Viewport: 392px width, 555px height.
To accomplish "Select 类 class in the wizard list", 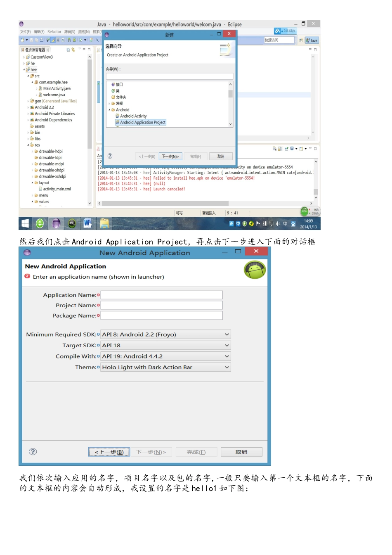I will (x=116, y=91).
